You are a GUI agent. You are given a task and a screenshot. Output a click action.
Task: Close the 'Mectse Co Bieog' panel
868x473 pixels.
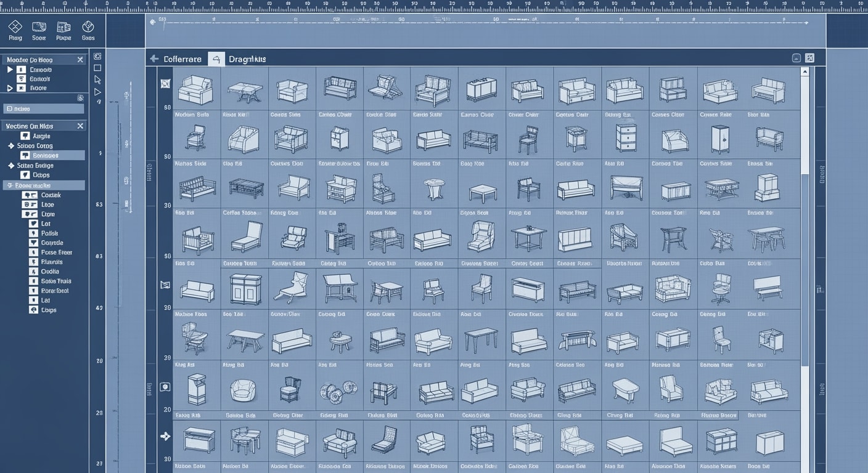(80, 60)
